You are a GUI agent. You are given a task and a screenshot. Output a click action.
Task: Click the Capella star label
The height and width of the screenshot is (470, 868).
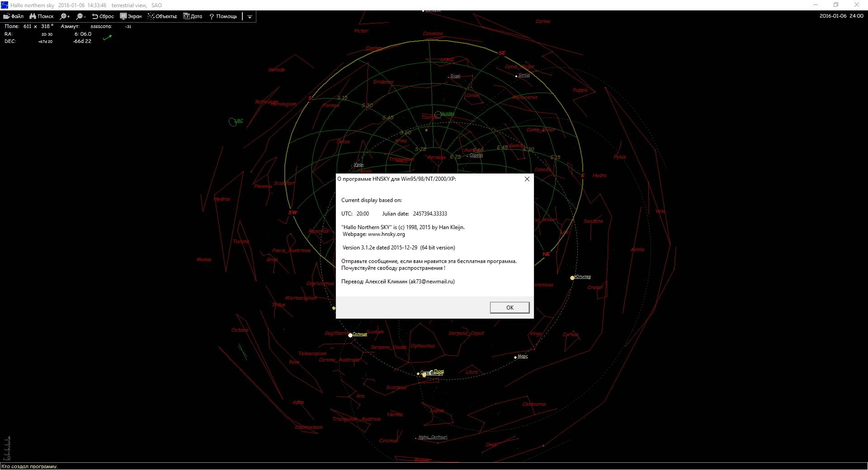click(476, 155)
